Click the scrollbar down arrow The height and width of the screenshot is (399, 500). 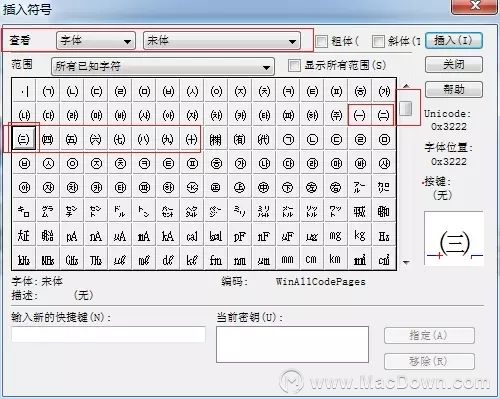tap(406, 263)
